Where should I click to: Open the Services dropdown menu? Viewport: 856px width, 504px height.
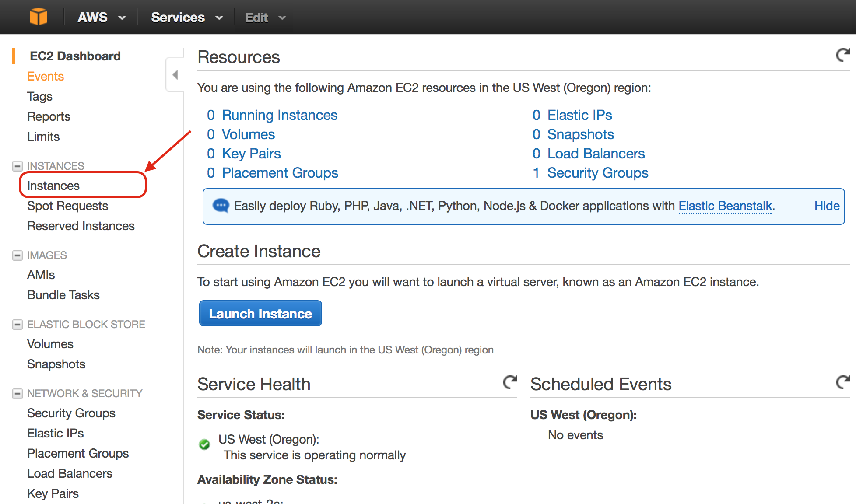tap(187, 17)
